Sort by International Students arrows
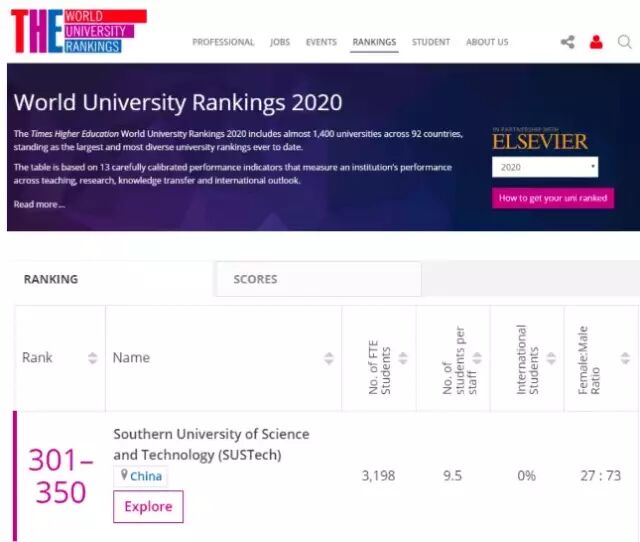 551,358
